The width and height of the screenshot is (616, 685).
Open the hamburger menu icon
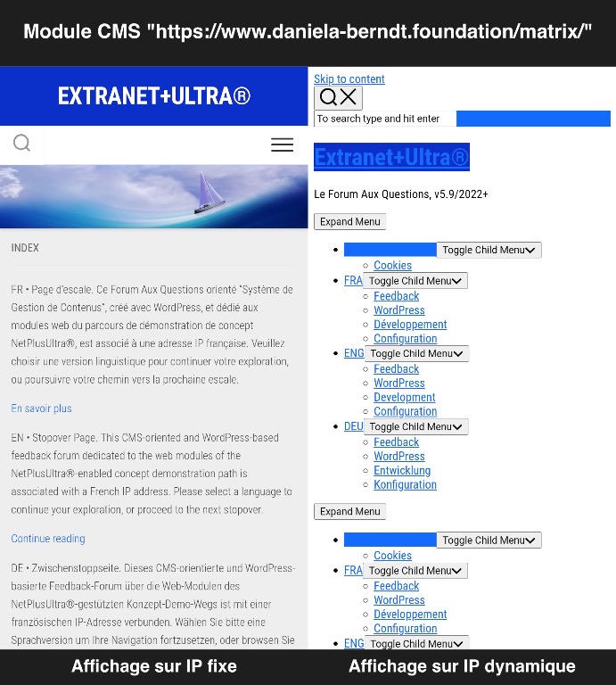282,144
